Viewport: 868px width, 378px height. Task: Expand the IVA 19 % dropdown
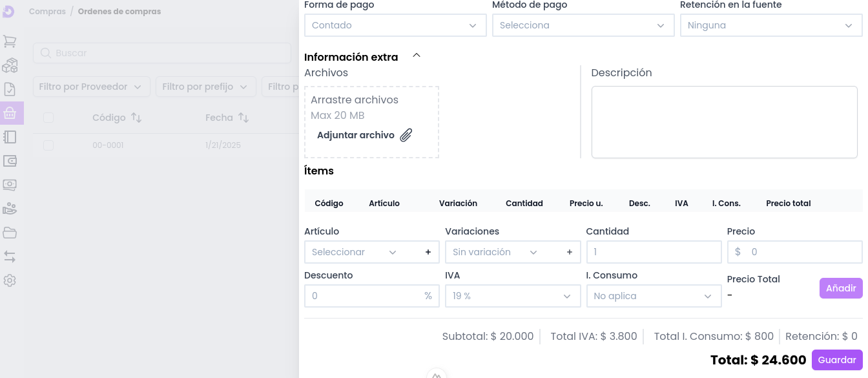(x=512, y=296)
